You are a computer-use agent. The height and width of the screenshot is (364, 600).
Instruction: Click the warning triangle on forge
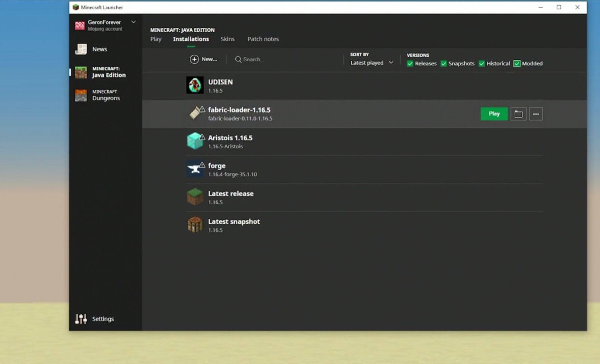[202, 165]
